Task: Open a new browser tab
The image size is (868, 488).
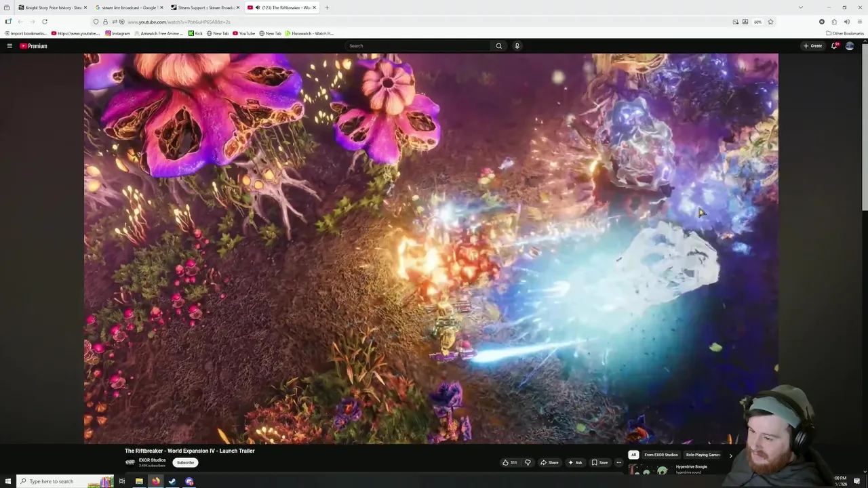Action: tap(327, 7)
